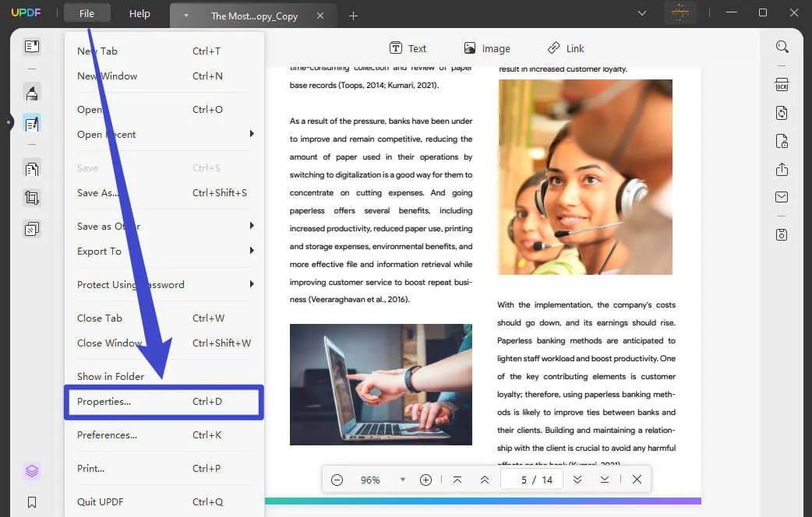Close the 'The Most...opy_Copy' tab
This screenshot has width=812, height=517.
pyautogui.click(x=320, y=16)
